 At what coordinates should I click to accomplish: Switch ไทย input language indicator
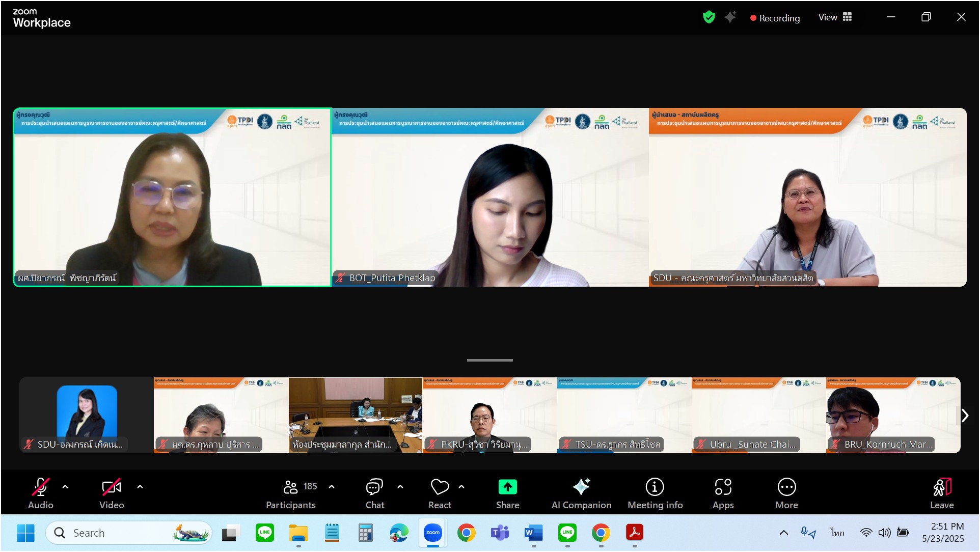click(x=837, y=533)
